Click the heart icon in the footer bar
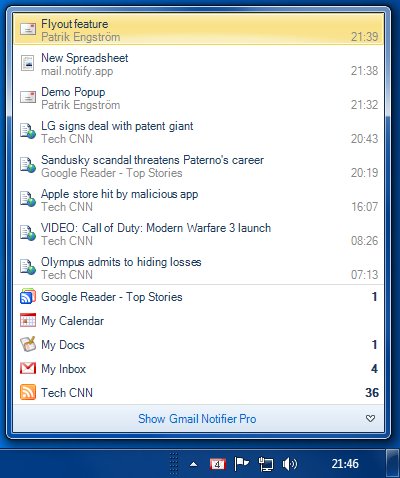The image size is (400, 478). pos(370,418)
